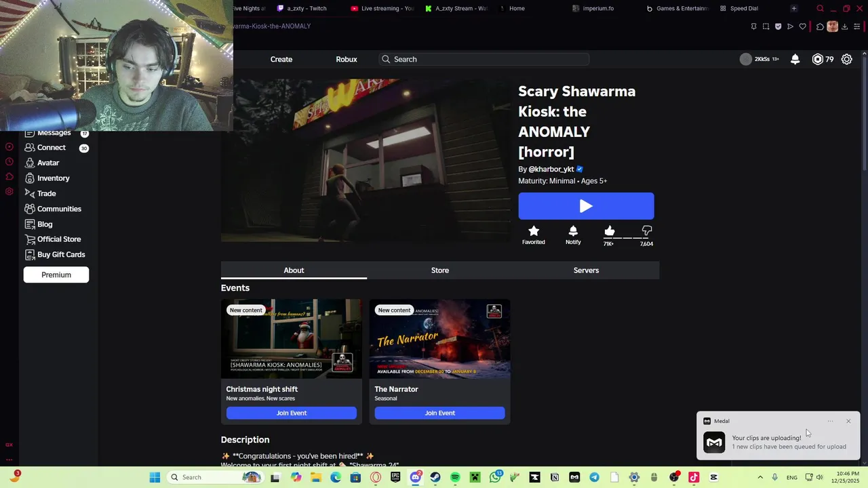Start the game with the play button
Screen dimensions: 868x488
coord(586,206)
